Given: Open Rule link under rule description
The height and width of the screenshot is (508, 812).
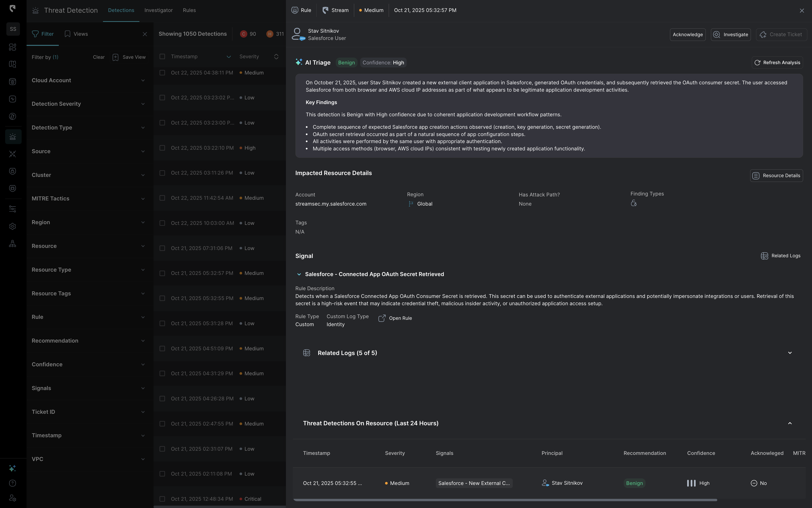Looking at the screenshot, I should pos(395,318).
